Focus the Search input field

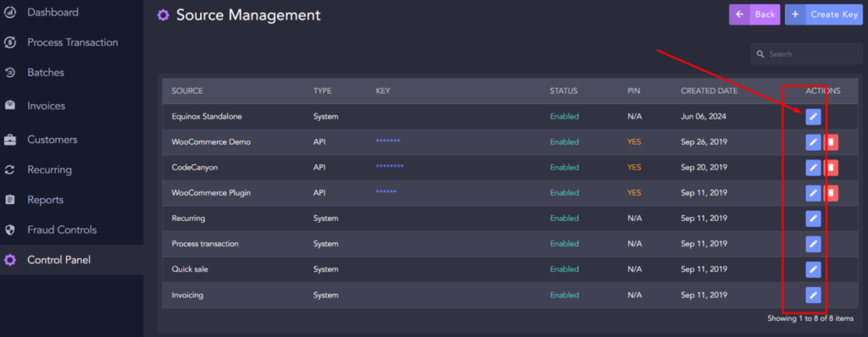click(807, 54)
